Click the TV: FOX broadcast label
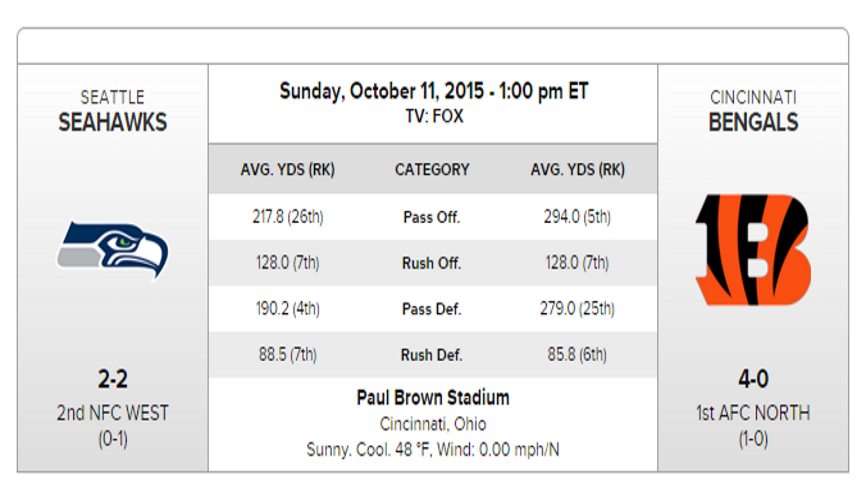 tap(433, 116)
